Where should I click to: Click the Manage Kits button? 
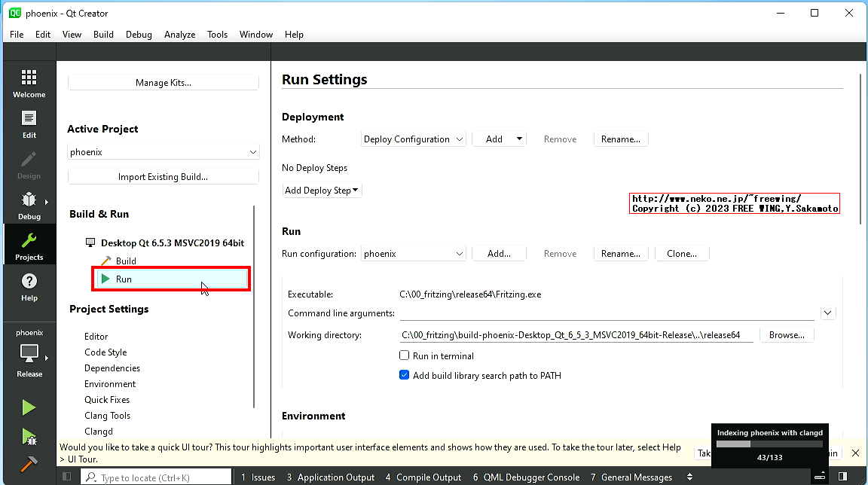(163, 83)
